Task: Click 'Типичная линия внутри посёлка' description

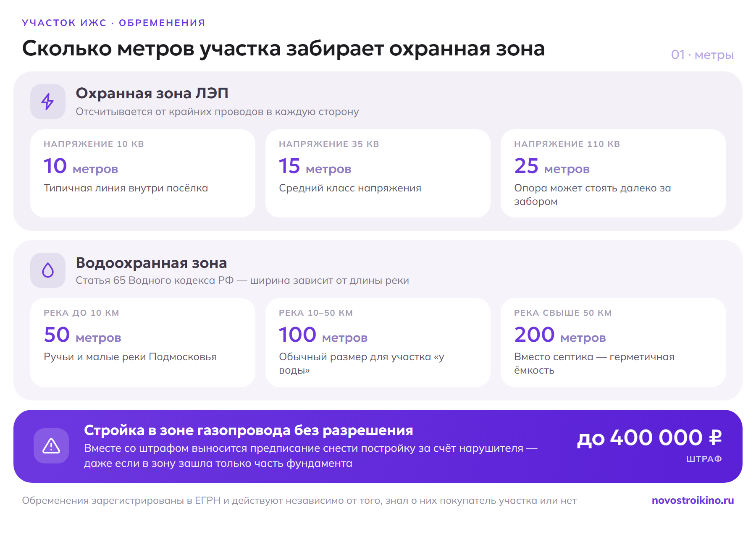Action: [x=126, y=188]
